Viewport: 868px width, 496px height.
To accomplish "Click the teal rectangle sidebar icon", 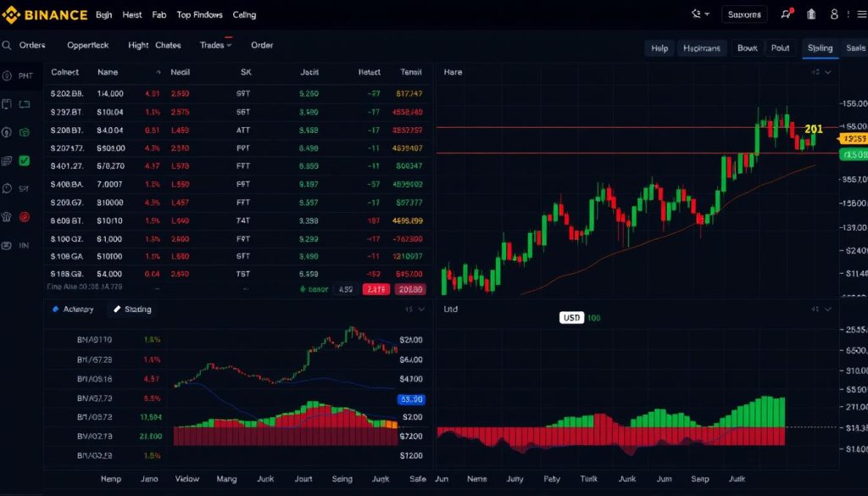I will pyautogui.click(x=25, y=104).
